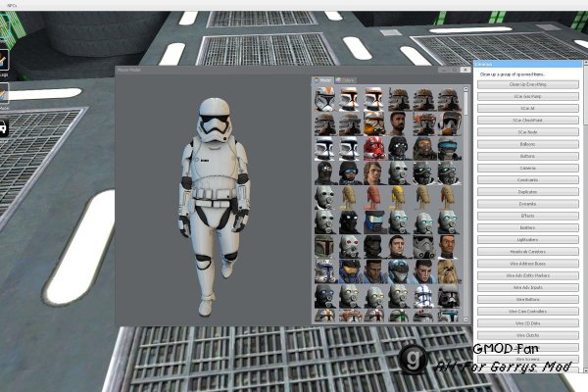Clean up Wire Address Buses
Viewport: 588px width, 392px height.
click(x=527, y=264)
